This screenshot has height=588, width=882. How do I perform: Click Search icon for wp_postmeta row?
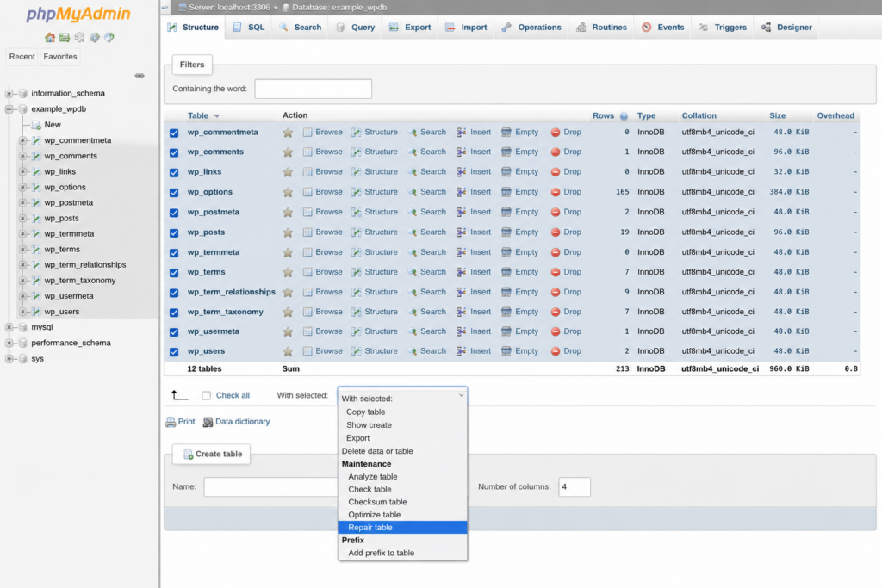413,212
